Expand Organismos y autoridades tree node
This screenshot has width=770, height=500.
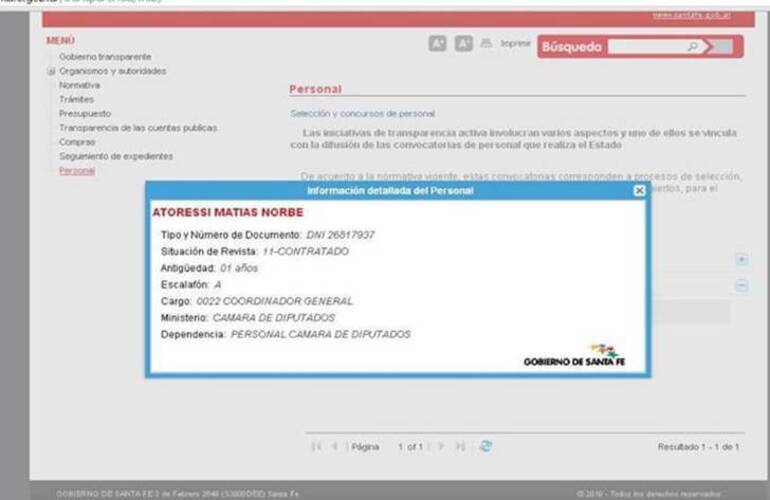pos(51,72)
